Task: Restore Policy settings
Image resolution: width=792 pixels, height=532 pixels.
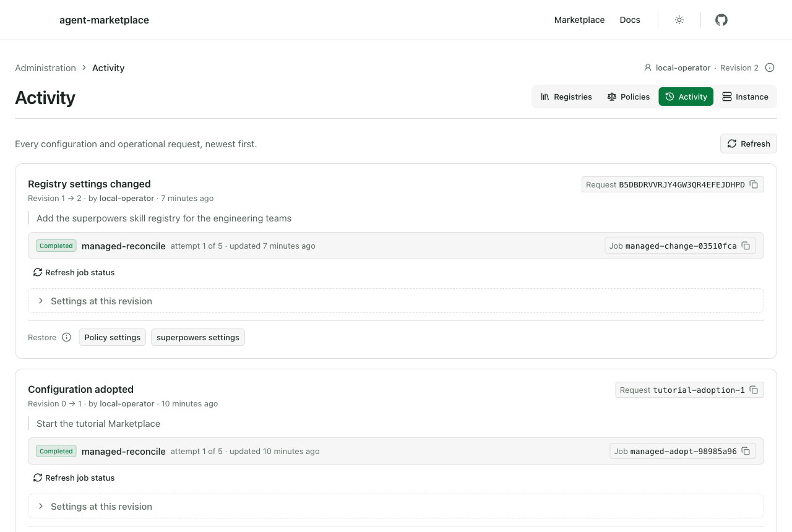Action: click(x=113, y=337)
